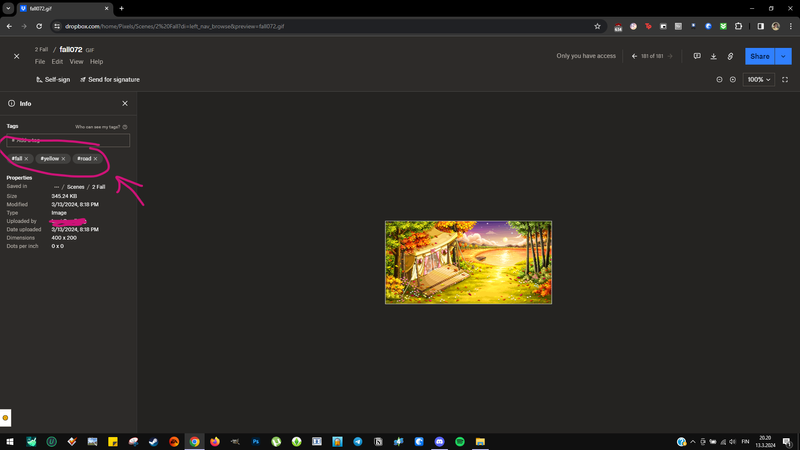This screenshot has height=450, width=800.
Task: Download the file with the download icon
Action: [713, 56]
